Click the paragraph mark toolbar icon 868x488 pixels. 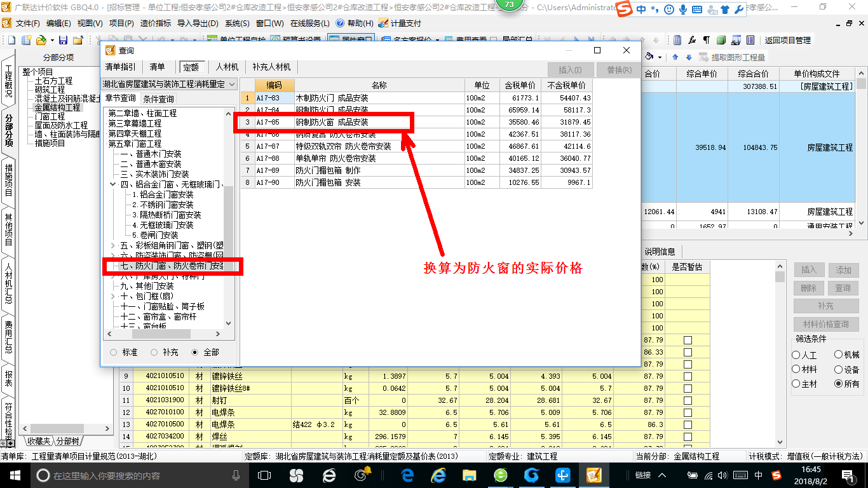pos(706,40)
